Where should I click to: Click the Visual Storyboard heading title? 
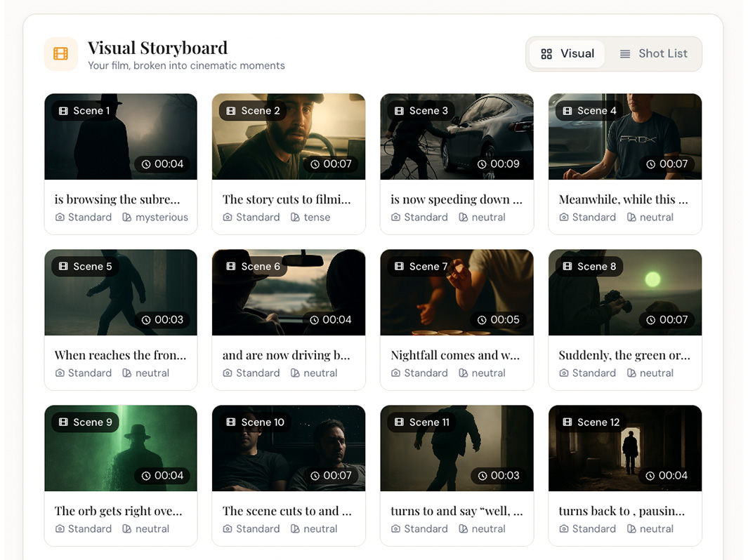157,48
